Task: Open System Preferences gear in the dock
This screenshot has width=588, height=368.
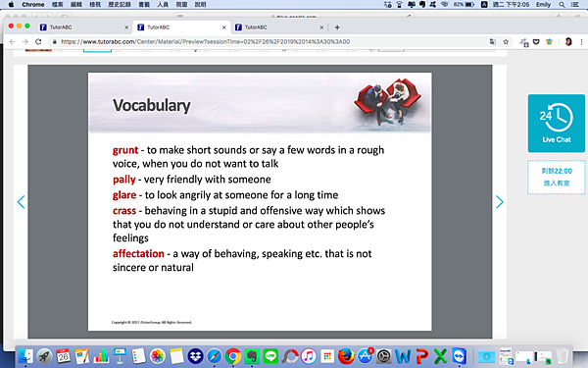Action: (x=383, y=356)
